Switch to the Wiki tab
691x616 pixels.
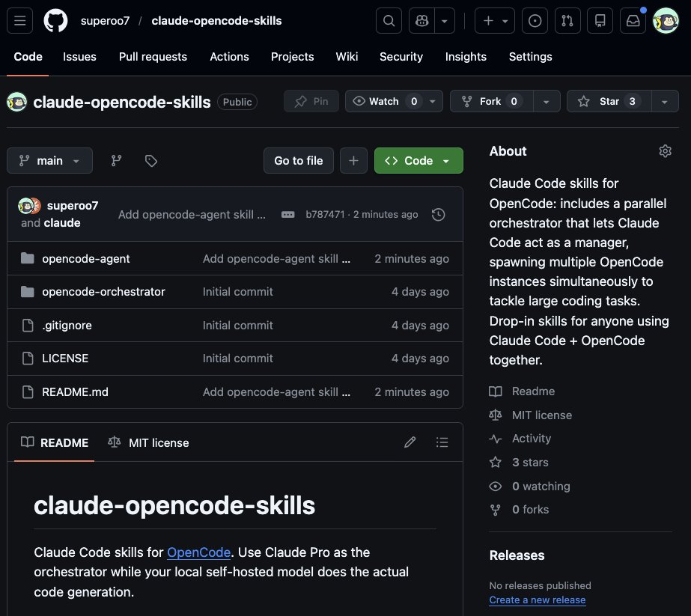[347, 57]
